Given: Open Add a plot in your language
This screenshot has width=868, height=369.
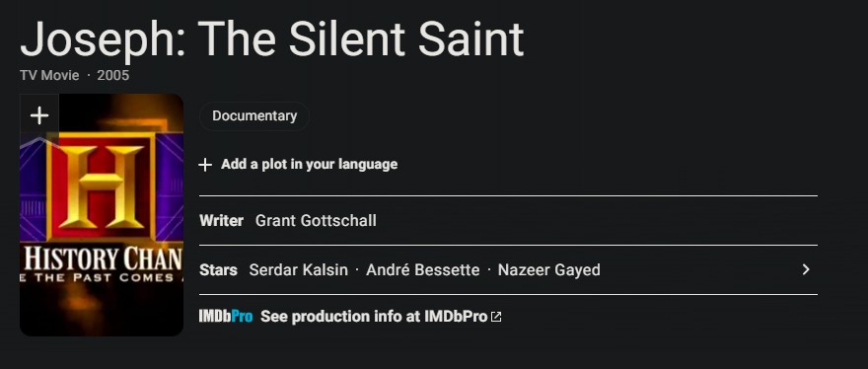Looking at the screenshot, I should [309, 165].
